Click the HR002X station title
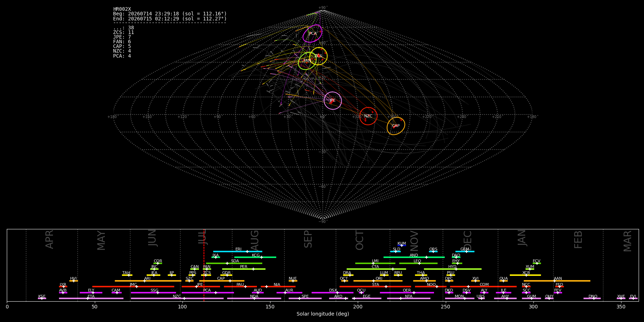Image resolution: width=644 pixels, height=322 pixels. tap(122, 9)
